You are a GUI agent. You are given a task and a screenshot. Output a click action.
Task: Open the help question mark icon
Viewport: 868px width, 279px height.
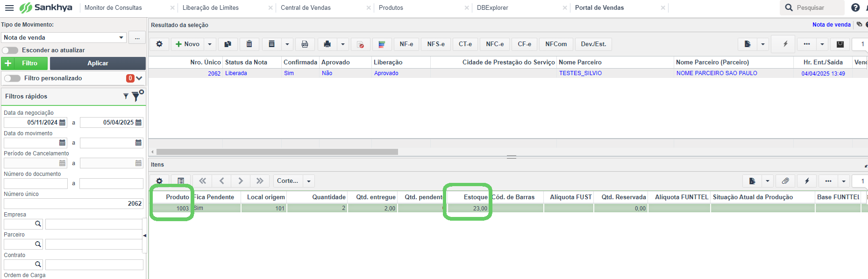[x=855, y=7]
